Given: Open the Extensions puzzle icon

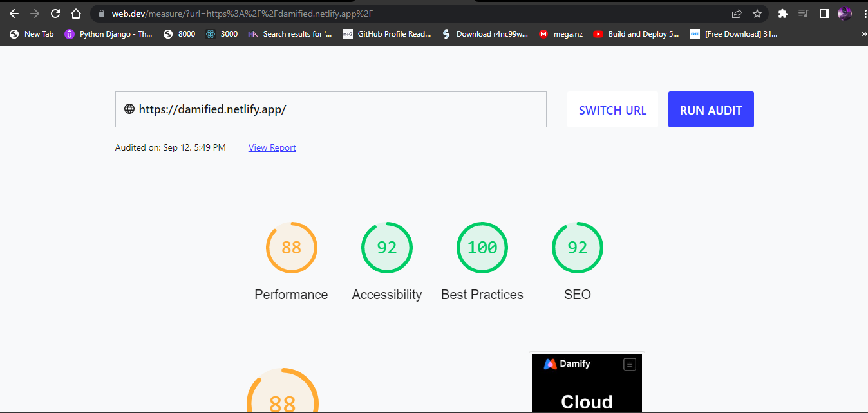Looking at the screenshot, I should (783, 14).
